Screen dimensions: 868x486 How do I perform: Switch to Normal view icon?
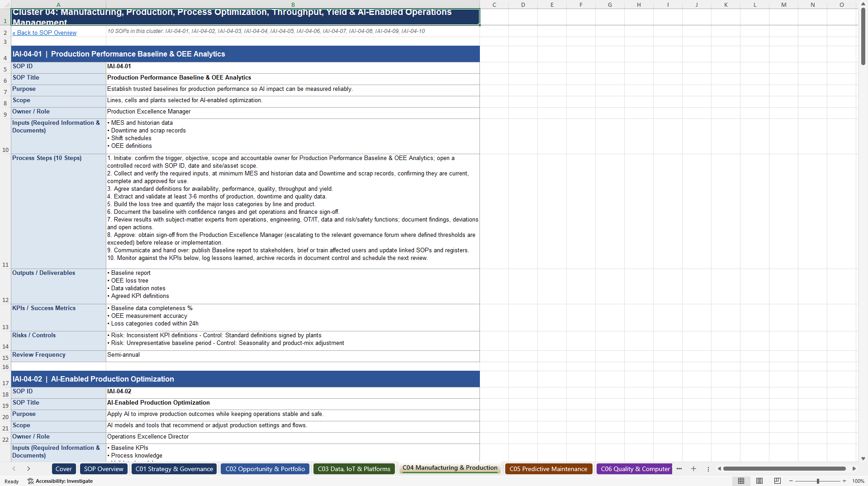(741, 481)
